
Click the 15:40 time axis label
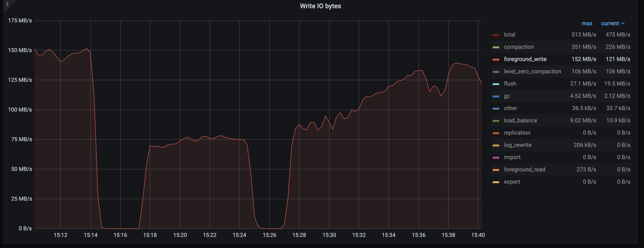478,235
